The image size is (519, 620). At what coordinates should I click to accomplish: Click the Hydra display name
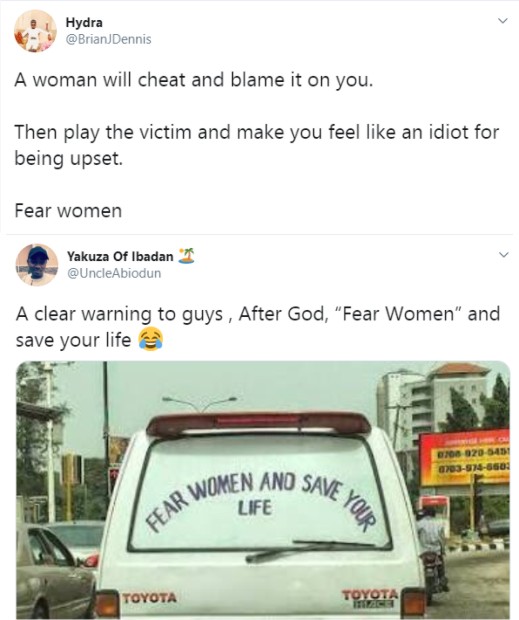pos(84,23)
